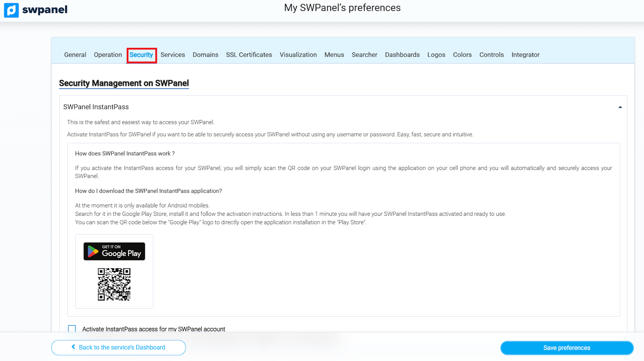Click the InstantPass QR code image

pyautogui.click(x=114, y=284)
